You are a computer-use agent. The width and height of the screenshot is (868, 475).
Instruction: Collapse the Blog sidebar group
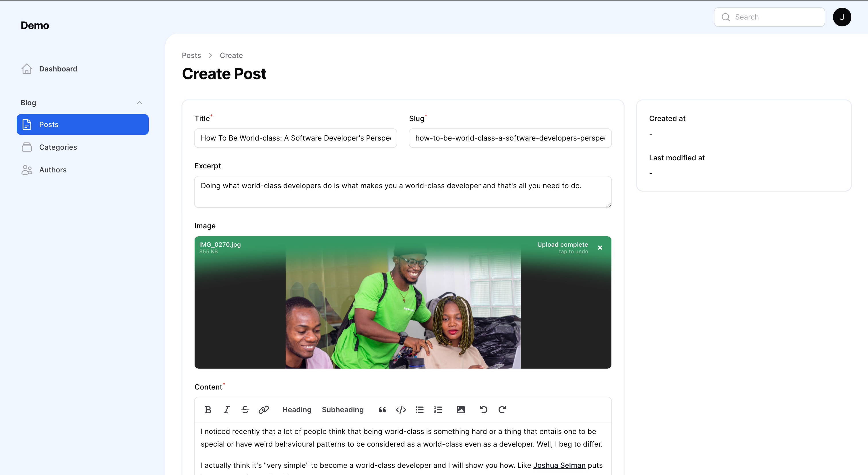[139, 103]
